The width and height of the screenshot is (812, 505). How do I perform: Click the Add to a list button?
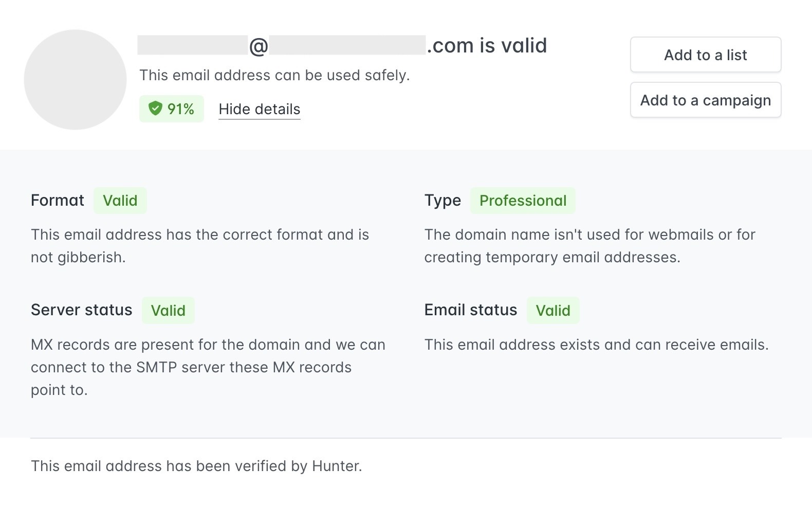click(x=705, y=55)
